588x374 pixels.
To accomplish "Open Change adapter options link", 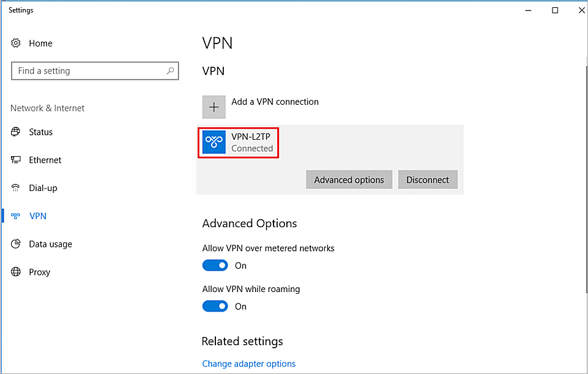I will 248,364.
